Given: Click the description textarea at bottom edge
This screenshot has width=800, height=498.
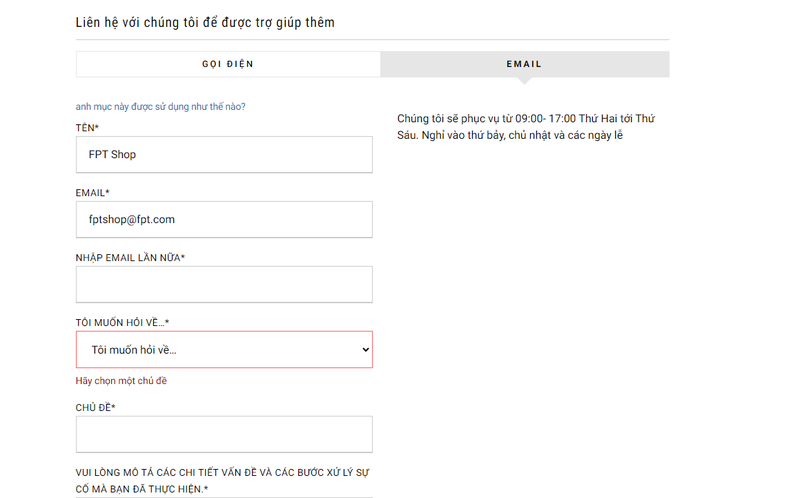Looking at the screenshot, I should click(x=224, y=496).
